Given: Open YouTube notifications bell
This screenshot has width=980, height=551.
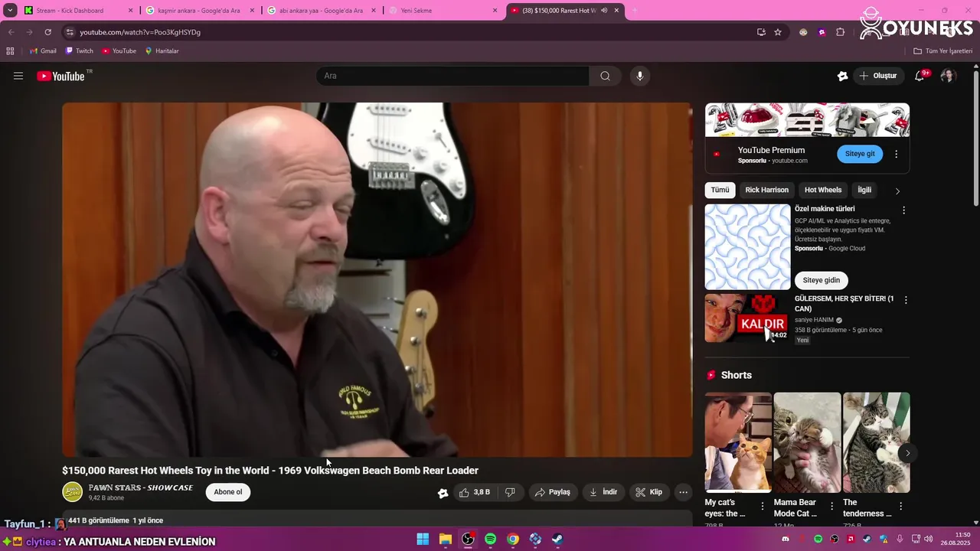Looking at the screenshot, I should click(x=920, y=76).
